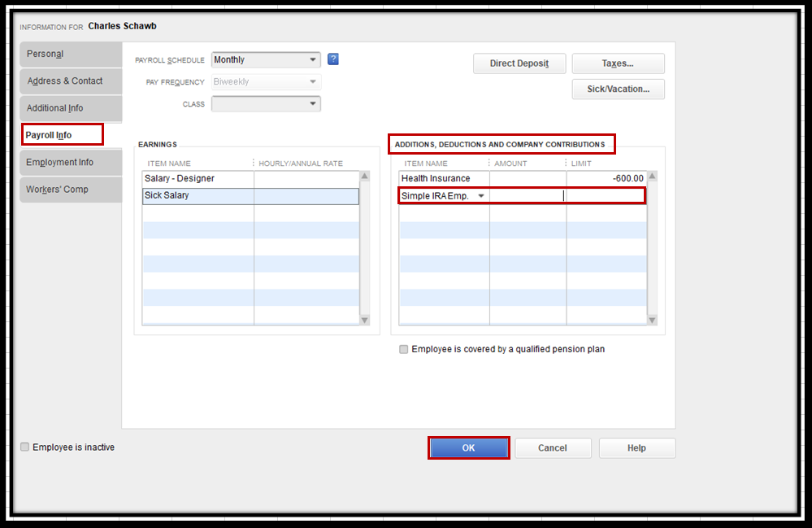This screenshot has width=812, height=528.
Task: Check Employee is covered by qualified pension plan
Action: [403, 349]
